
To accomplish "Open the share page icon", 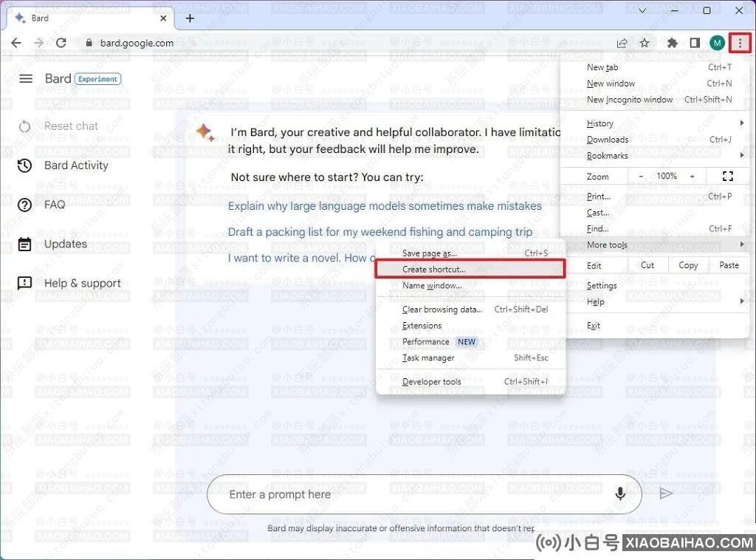I will [x=622, y=44].
